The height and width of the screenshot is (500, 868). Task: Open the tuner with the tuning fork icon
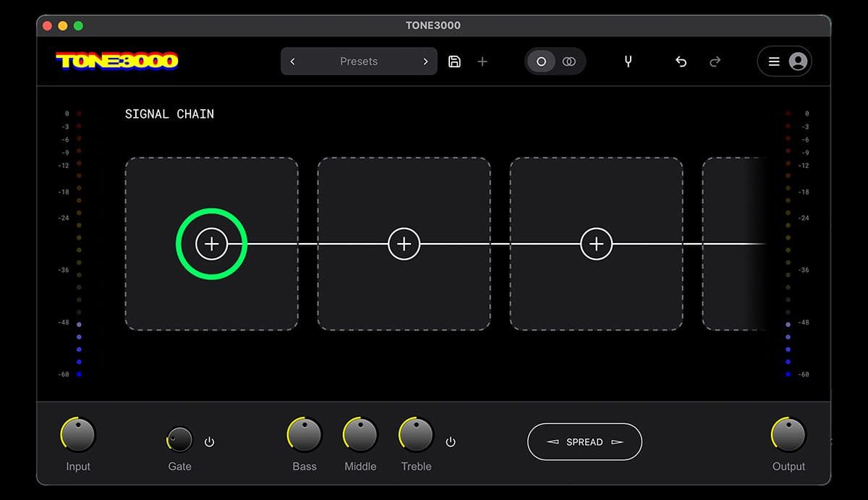click(628, 62)
